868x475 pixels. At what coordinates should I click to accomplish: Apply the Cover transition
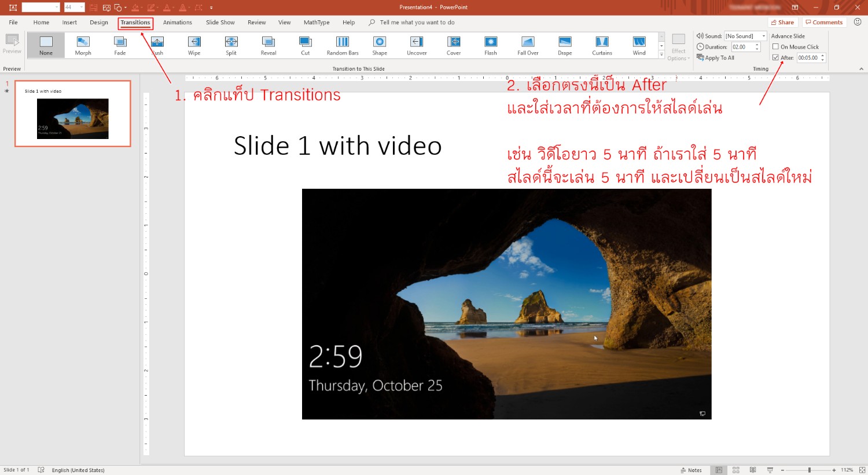pos(454,45)
